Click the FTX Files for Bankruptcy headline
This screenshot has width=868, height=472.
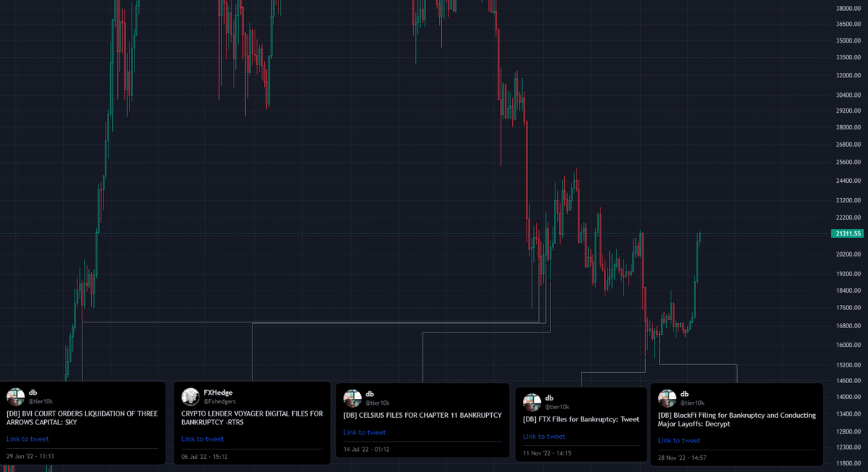[x=581, y=419]
